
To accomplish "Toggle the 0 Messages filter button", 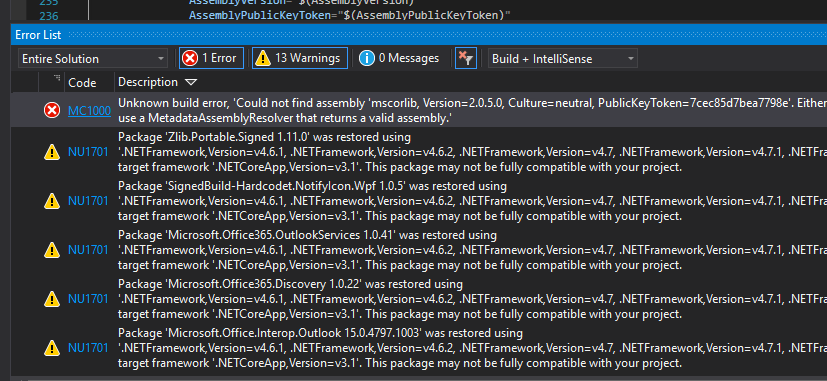I will (x=399, y=59).
